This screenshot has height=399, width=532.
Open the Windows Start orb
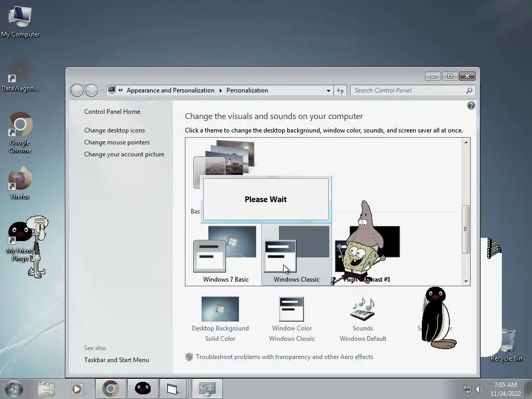[14, 389]
